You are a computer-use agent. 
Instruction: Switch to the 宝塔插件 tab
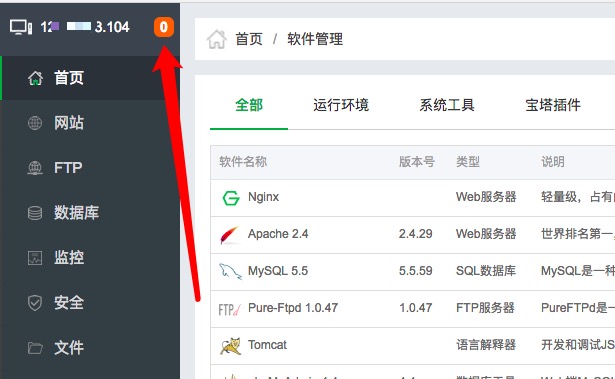pyautogui.click(x=553, y=105)
